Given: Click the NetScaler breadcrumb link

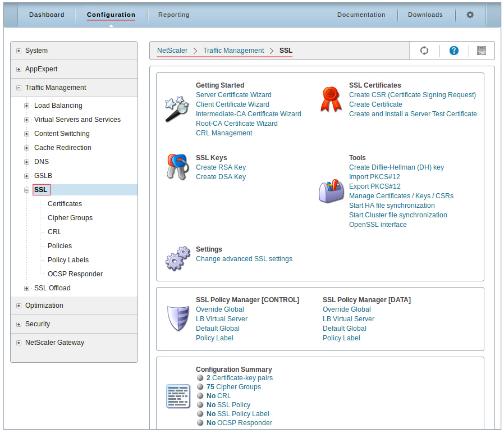Looking at the screenshot, I should click(172, 51).
